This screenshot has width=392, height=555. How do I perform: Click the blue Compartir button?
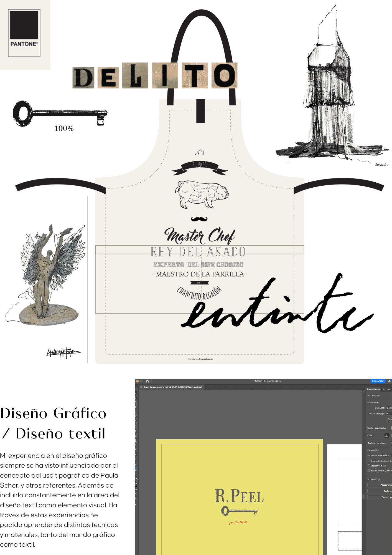(x=378, y=381)
